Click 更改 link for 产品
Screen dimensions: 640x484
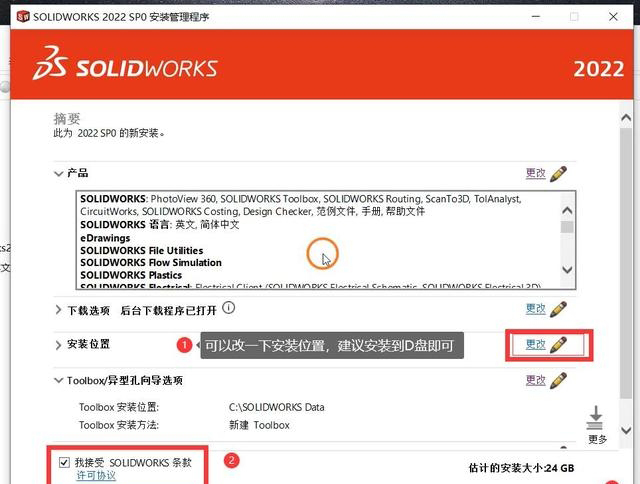coord(535,173)
